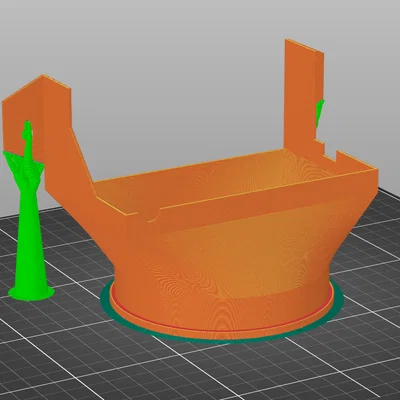Select the small green support on right wall
Screen dimensions: 400x400
pos(320,113)
